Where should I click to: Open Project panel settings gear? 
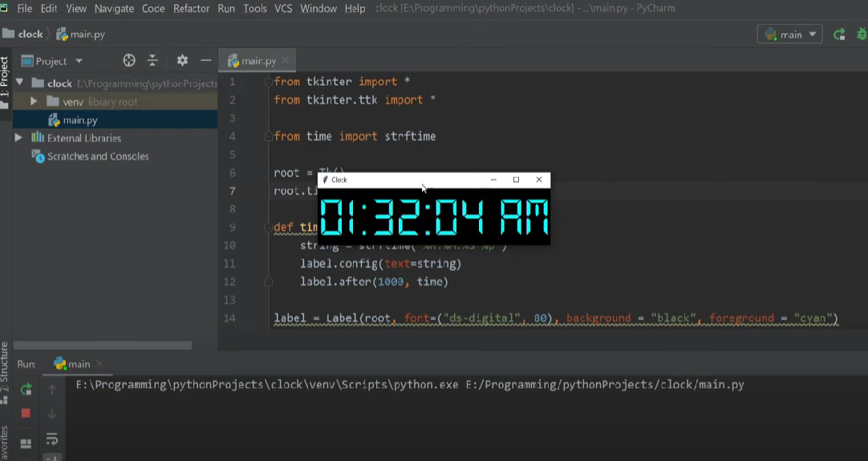[x=182, y=61]
